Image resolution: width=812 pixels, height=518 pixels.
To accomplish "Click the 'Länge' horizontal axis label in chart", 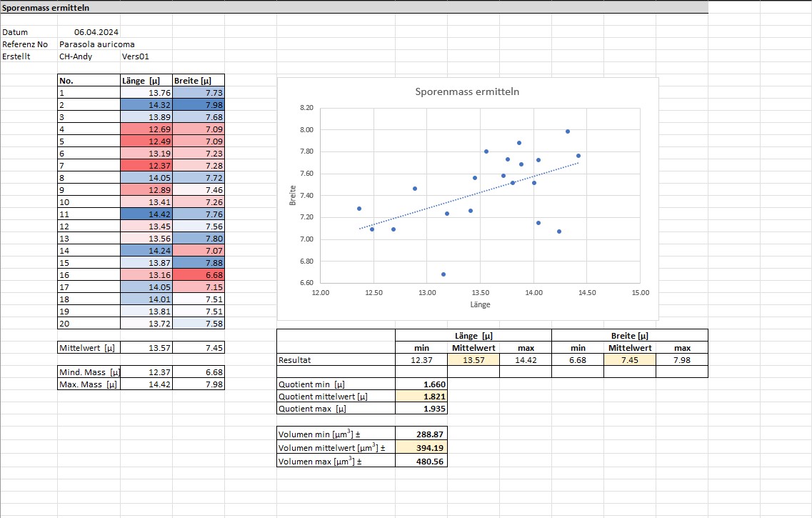I will (480, 304).
